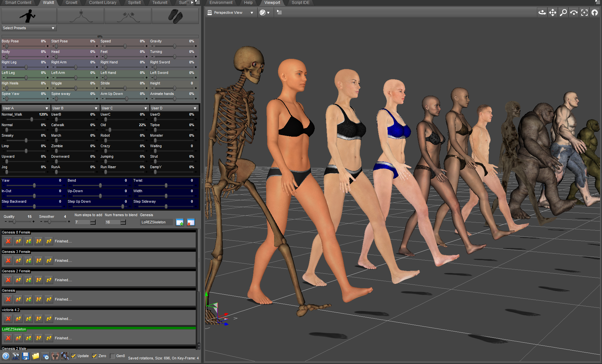Click the walking figure icon at top

pyautogui.click(x=29, y=16)
